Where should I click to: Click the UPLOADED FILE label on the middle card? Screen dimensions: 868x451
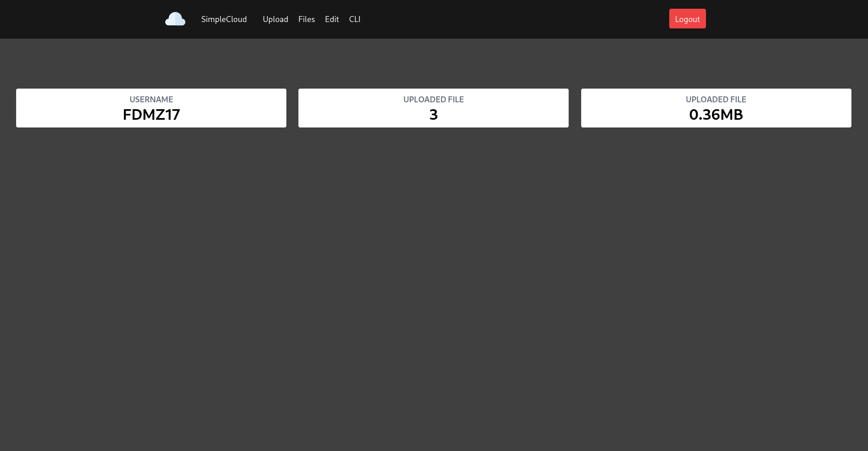tap(433, 99)
